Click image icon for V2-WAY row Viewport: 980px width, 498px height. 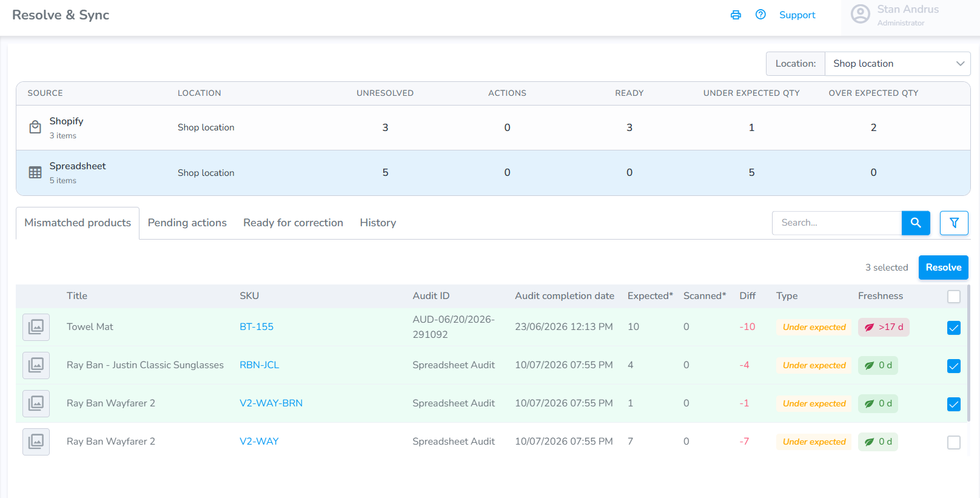[36, 442]
